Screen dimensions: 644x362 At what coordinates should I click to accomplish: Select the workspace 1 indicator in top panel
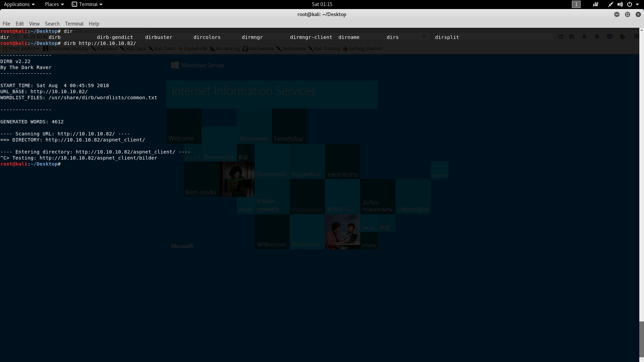(576, 4)
